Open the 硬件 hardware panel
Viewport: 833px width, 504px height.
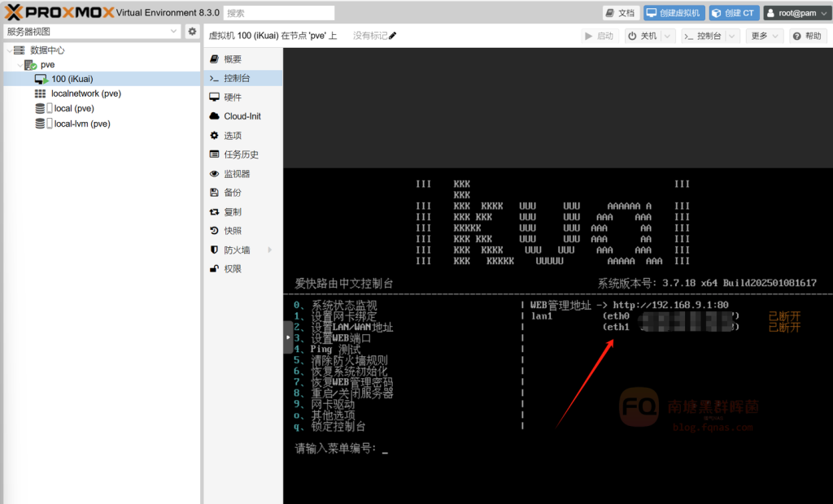point(233,98)
